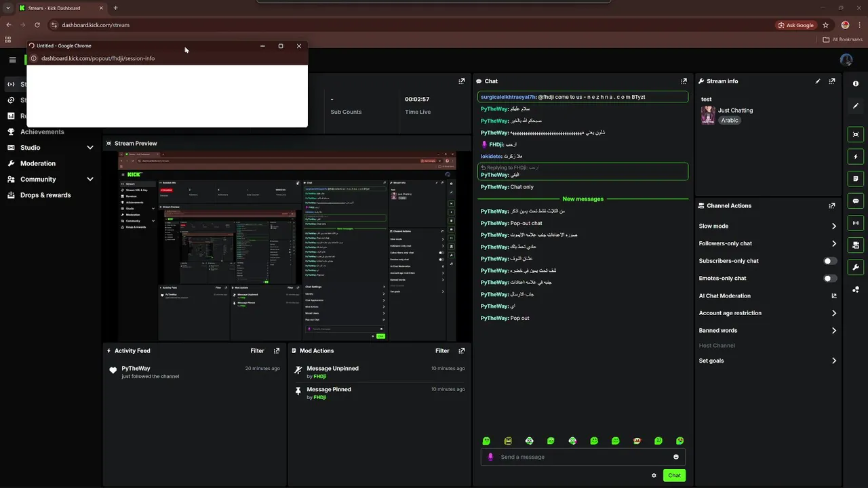Open All Bookmarks folder
868x488 pixels.
click(x=842, y=40)
